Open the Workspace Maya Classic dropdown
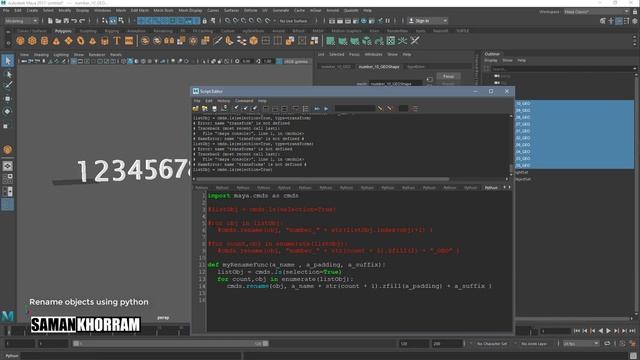Viewport: 640px width, 360px height. click(x=596, y=12)
